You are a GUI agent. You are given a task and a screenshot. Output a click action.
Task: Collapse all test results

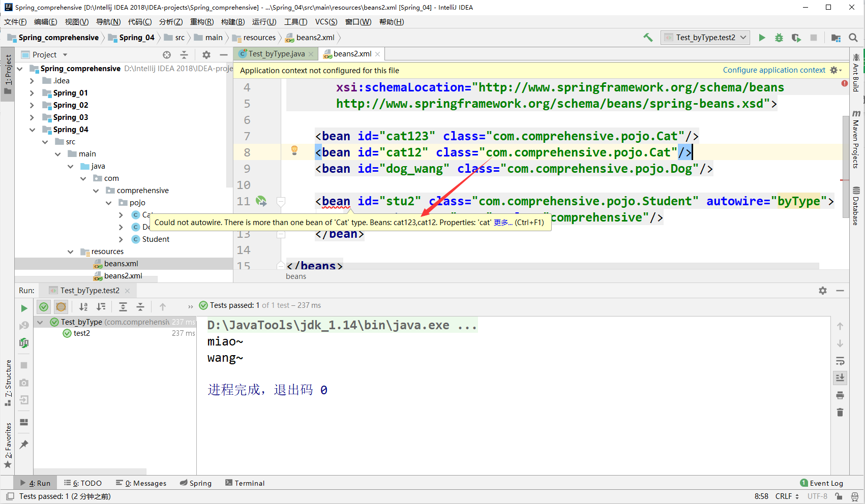pos(140,307)
